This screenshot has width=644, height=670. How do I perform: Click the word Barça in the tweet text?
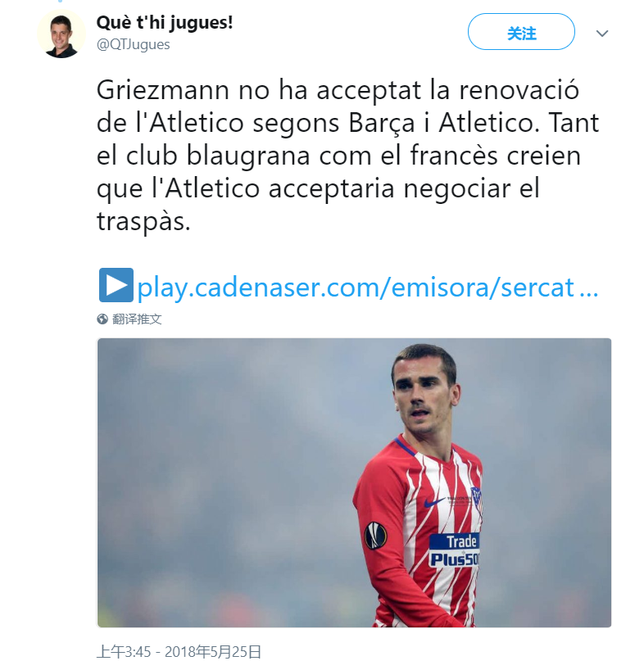382,124
